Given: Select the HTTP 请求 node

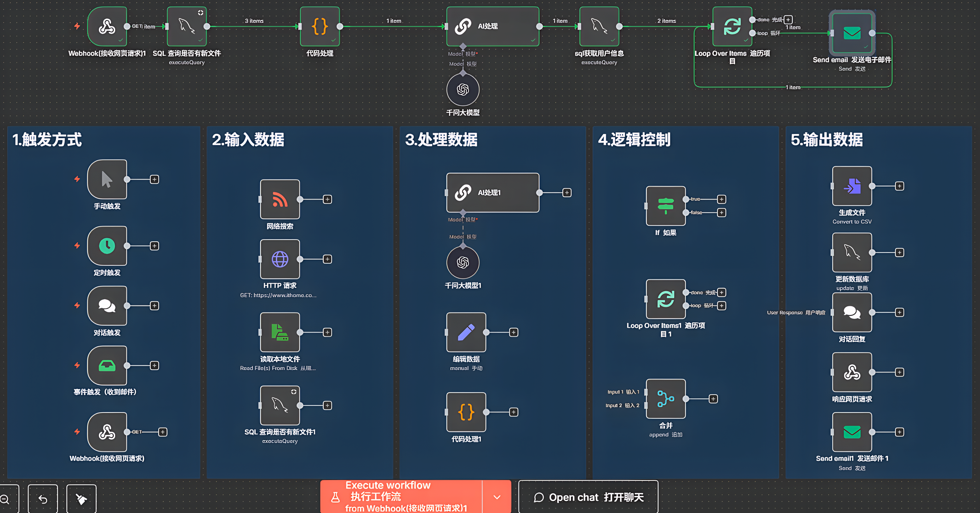Looking at the screenshot, I should (280, 259).
